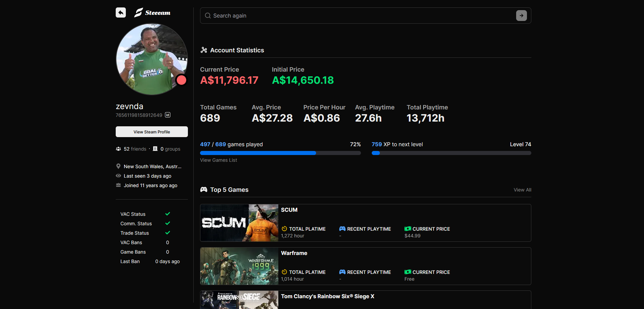
Task: Select the Steam ID 76561198158912649
Action: [x=139, y=115]
